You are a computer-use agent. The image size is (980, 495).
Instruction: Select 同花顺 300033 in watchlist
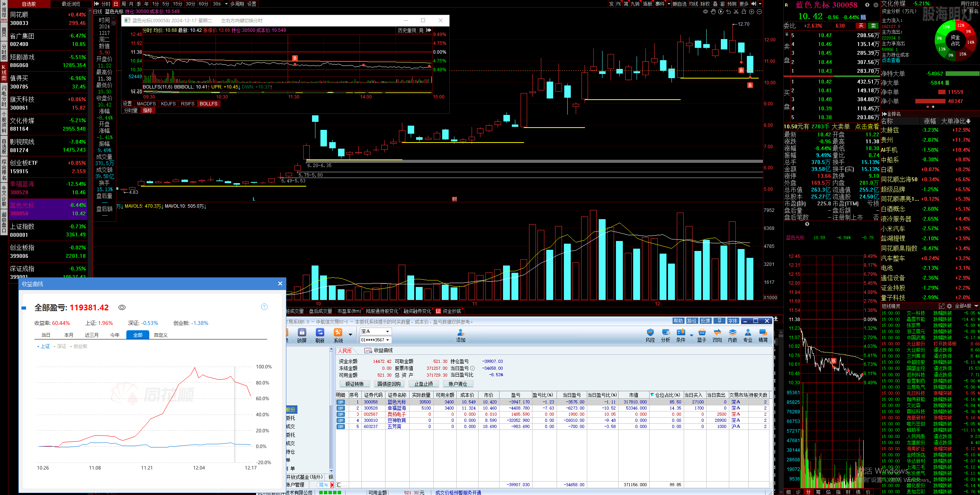(x=48, y=19)
